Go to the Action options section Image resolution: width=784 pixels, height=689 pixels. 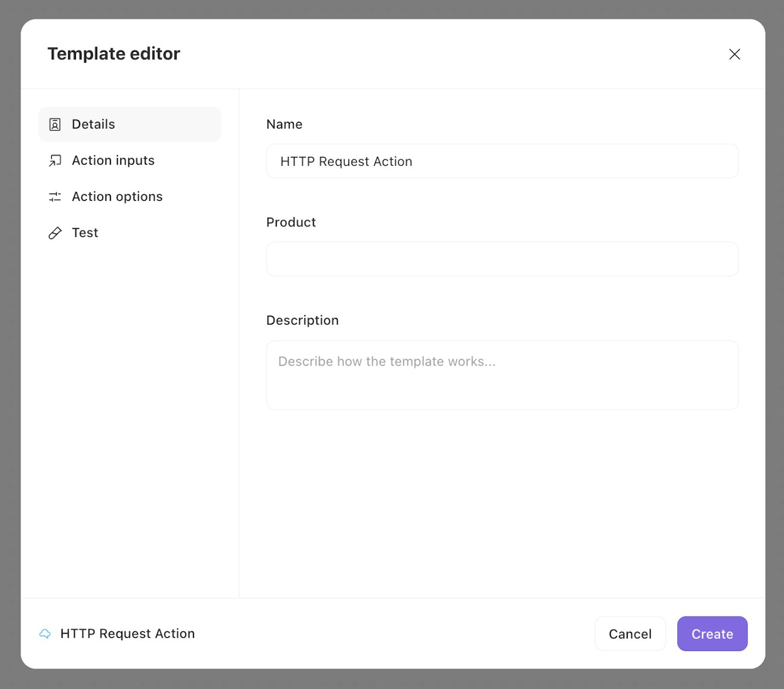point(117,197)
